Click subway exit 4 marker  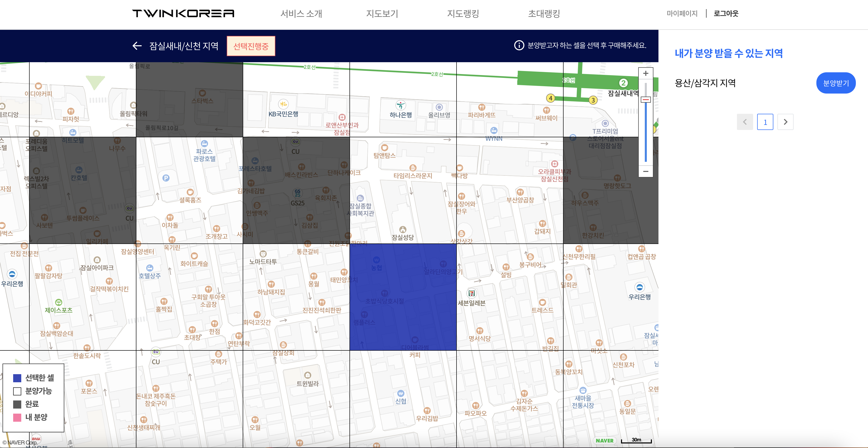pyautogui.click(x=551, y=98)
